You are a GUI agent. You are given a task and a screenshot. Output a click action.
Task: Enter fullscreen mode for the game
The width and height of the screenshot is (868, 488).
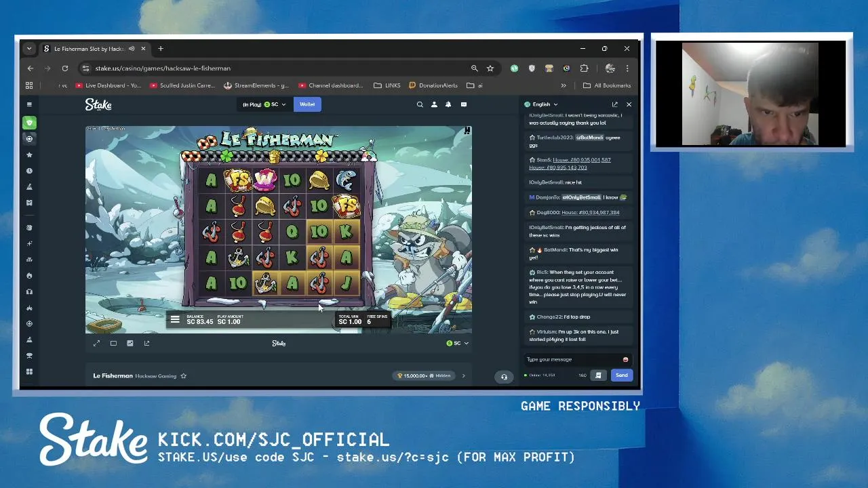pos(96,343)
